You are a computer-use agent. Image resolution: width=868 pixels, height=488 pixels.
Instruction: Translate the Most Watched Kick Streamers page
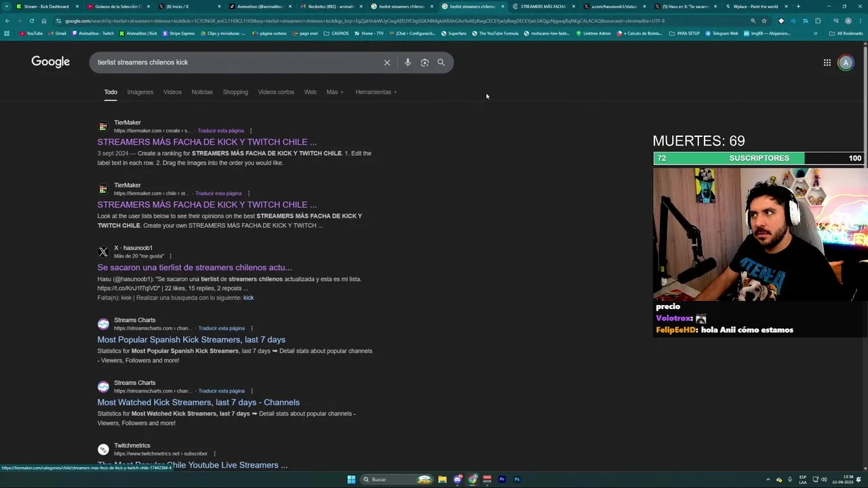221,391
